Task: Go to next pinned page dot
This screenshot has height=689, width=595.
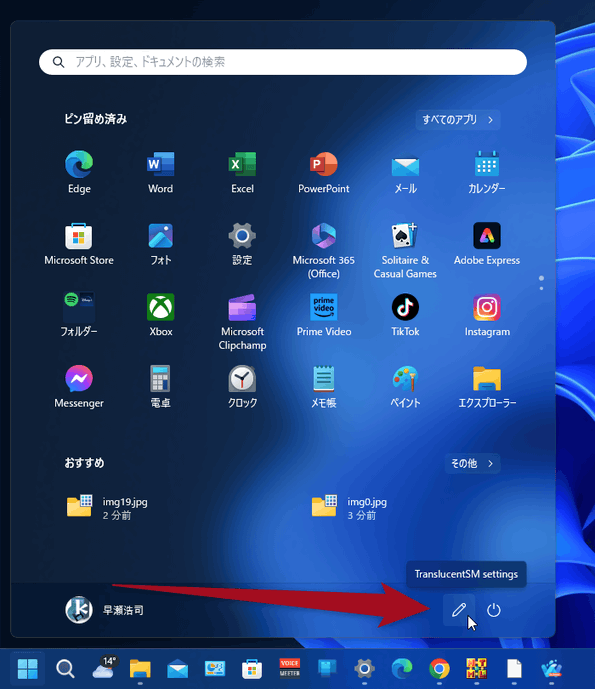Action: [541, 288]
